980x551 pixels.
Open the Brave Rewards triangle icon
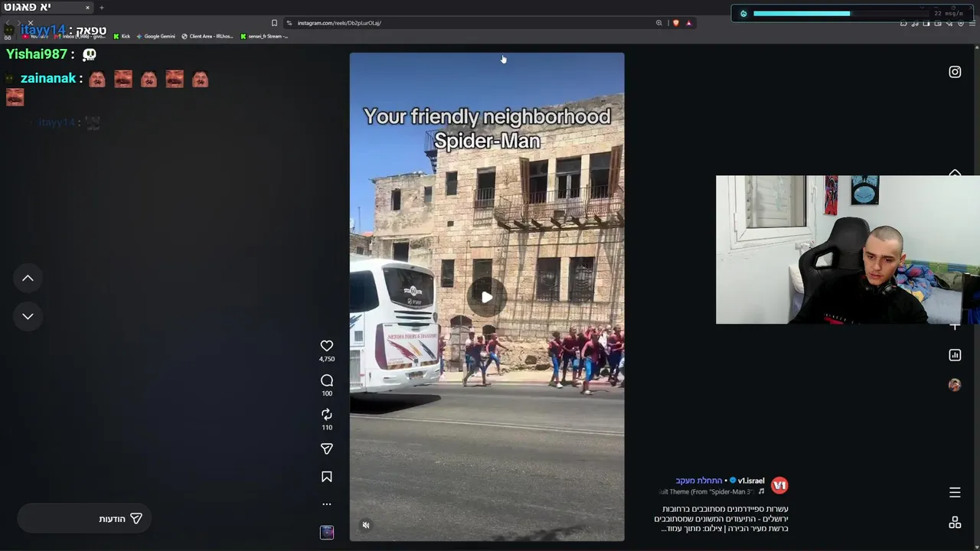click(x=688, y=23)
